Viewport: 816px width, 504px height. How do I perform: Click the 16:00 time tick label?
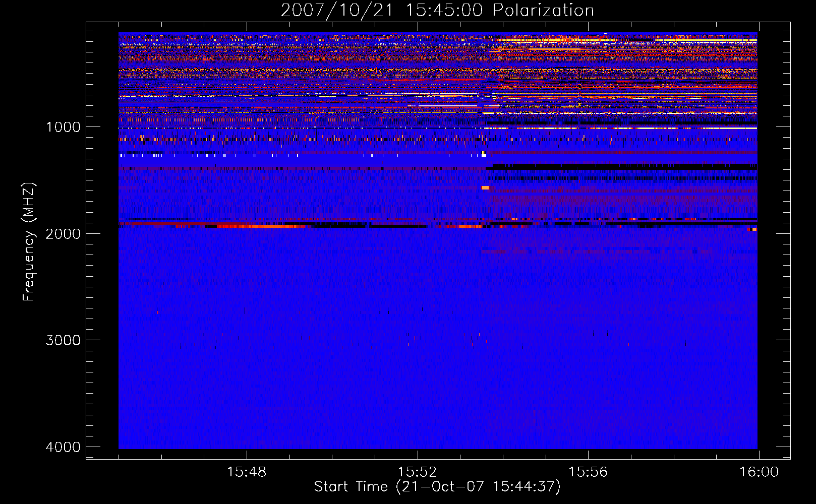pos(759,472)
